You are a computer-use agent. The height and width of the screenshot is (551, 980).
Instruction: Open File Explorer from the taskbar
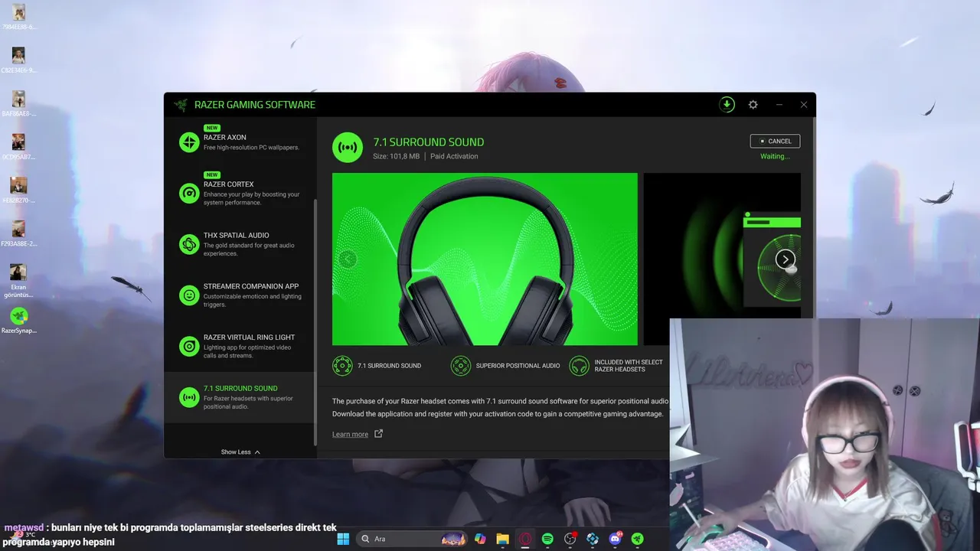pos(502,539)
